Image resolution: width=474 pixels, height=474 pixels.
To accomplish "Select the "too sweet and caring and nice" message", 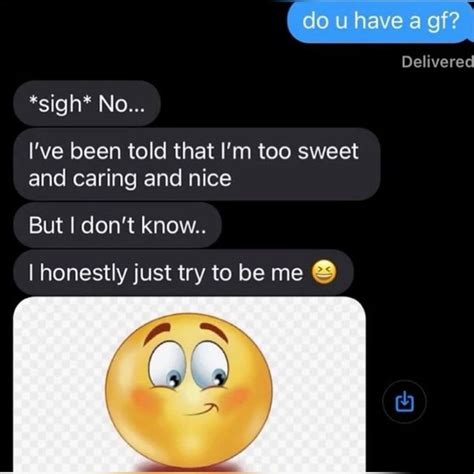I will (x=197, y=164).
